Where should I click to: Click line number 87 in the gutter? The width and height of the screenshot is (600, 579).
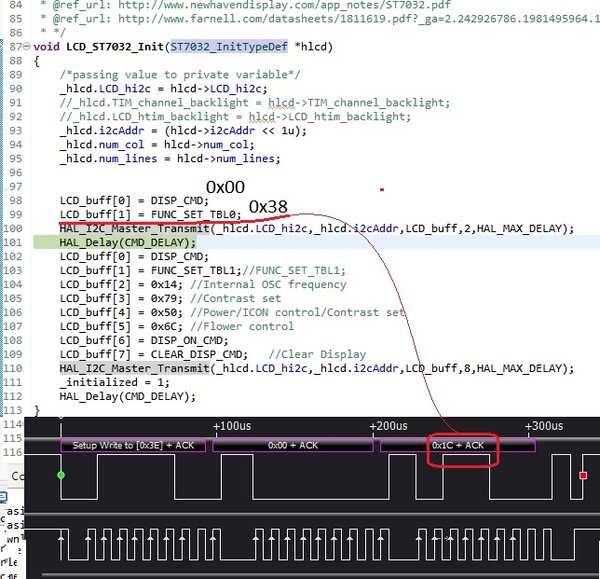pyautogui.click(x=16, y=47)
